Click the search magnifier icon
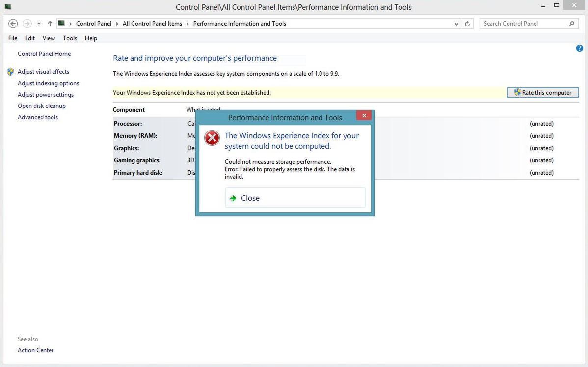Viewport: 588px width, 367px height. 571,24
